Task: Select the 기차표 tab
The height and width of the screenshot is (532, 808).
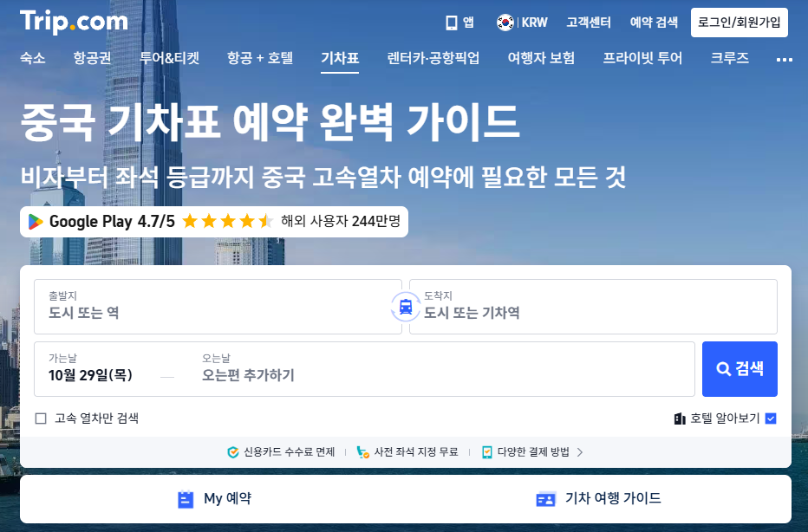Action: point(340,58)
